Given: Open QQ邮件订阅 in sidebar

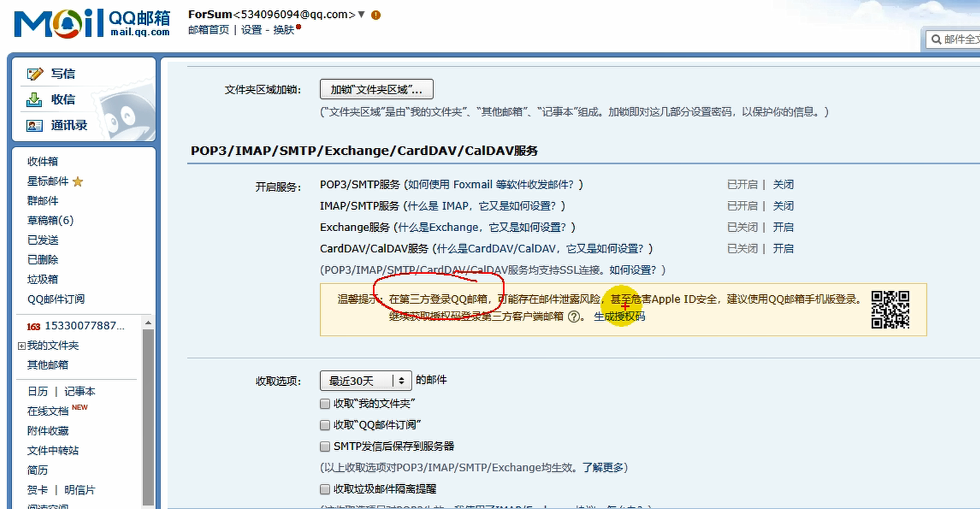Looking at the screenshot, I should [x=56, y=299].
